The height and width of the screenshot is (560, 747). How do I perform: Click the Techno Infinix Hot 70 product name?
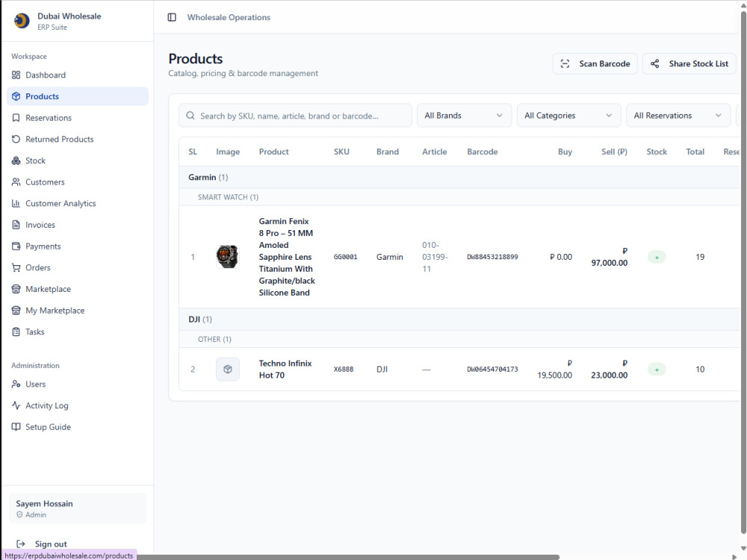[285, 369]
